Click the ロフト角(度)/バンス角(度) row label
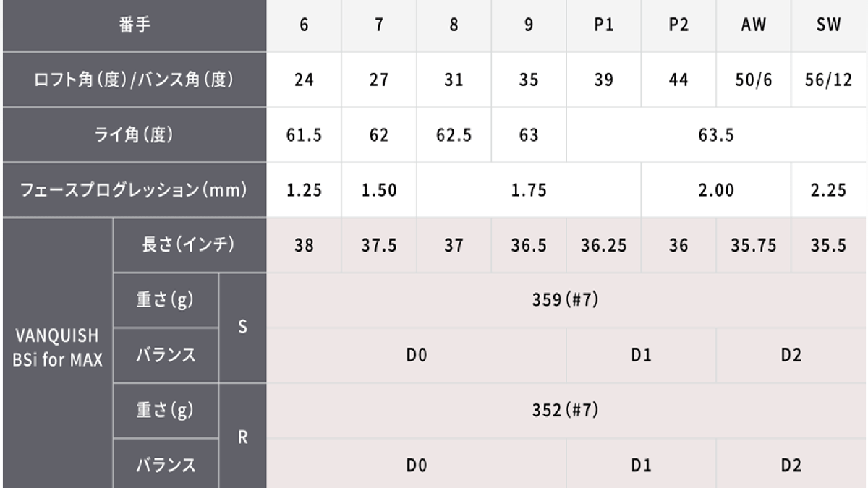 pos(134,80)
